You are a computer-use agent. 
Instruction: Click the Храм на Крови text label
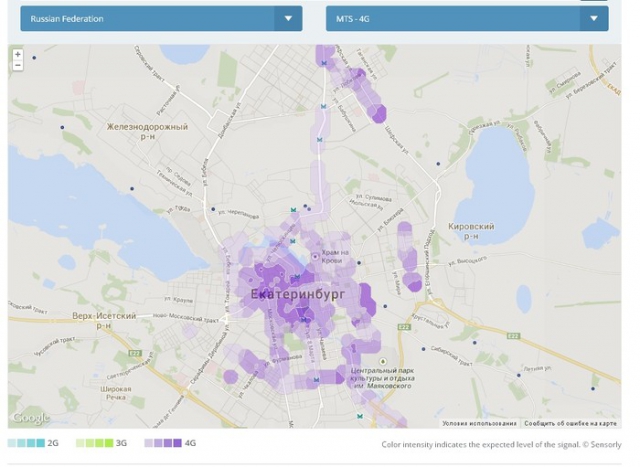pos(336,256)
